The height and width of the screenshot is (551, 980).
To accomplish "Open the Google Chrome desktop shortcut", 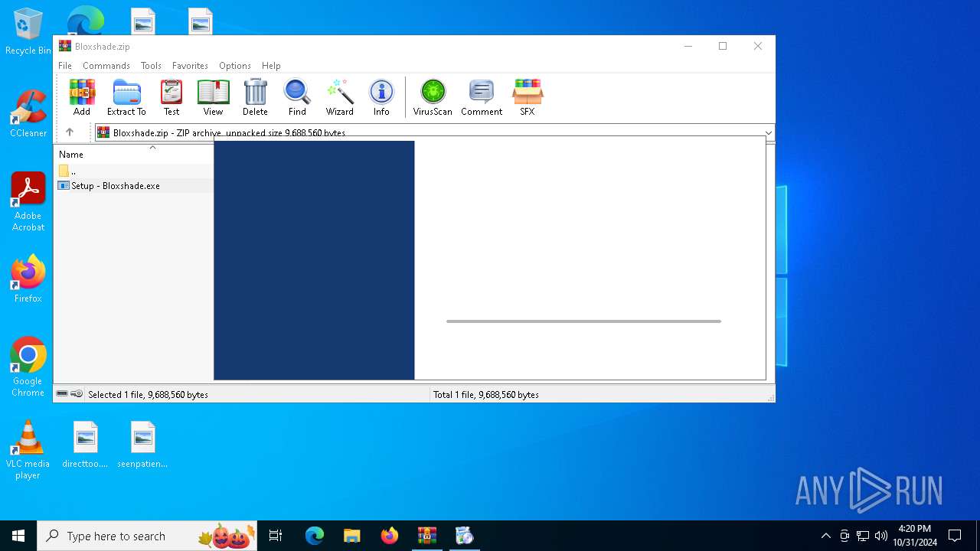I will (x=28, y=367).
